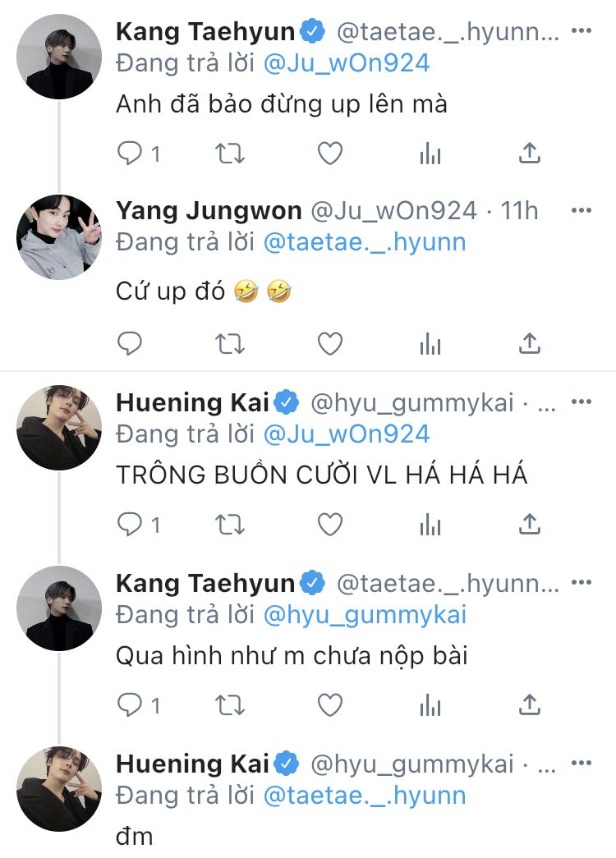Reply to Taehyun's "Anh đã bảo đừng up" tweet
The image size is (616, 858).
130,154
